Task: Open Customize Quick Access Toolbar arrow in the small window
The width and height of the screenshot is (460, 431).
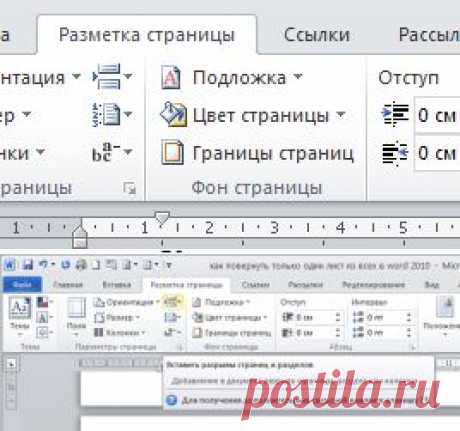Action: (x=169, y=265)
